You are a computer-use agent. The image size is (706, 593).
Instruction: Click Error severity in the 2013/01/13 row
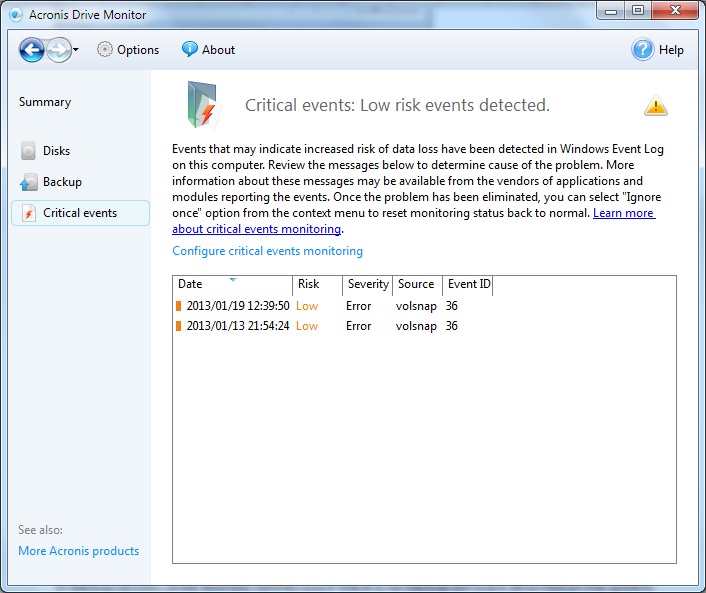(x=358, y=326)
